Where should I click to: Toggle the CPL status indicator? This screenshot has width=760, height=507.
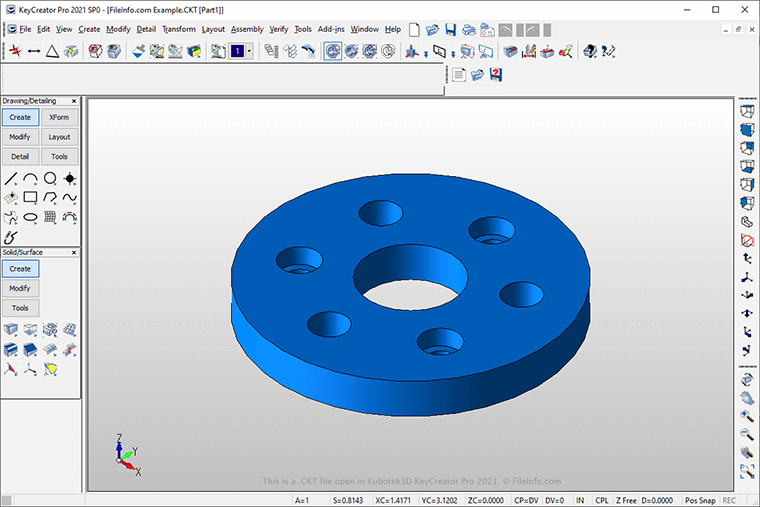point(601,499)
